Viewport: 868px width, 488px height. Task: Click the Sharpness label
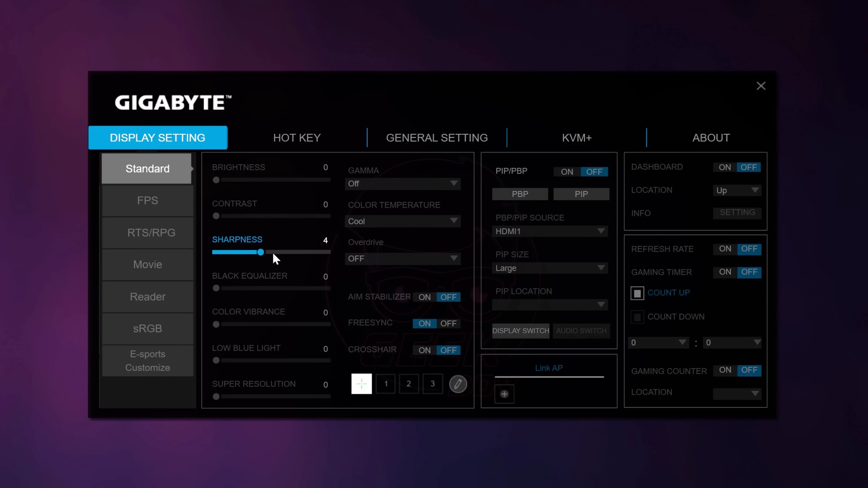(237, 239)
